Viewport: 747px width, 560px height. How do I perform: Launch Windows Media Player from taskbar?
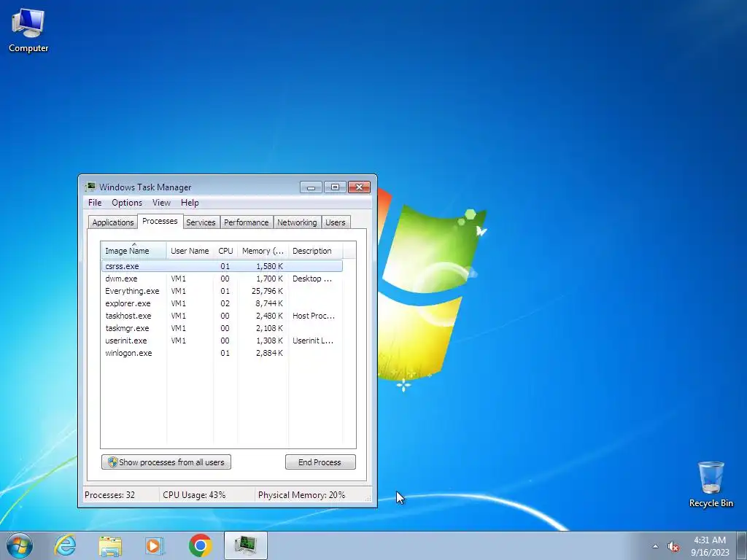[x=155, y=545]
